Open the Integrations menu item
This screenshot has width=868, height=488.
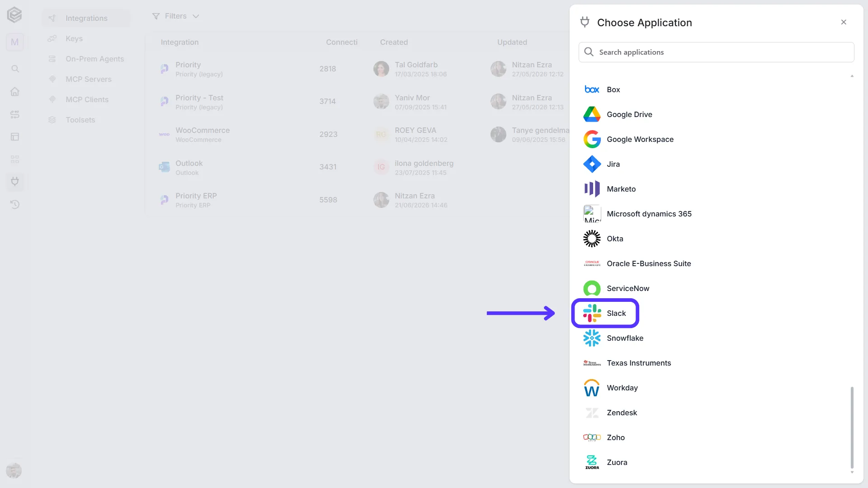(x=86, y=18)
